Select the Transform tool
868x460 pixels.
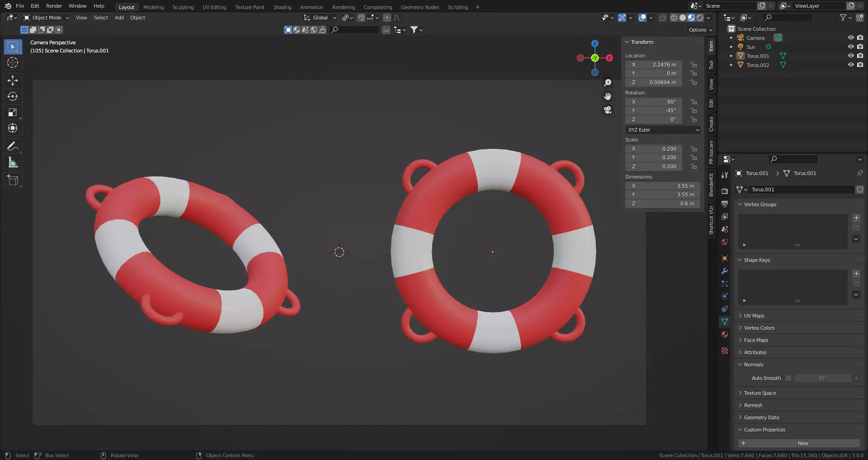pyautogui.click(x=13, y=128)
